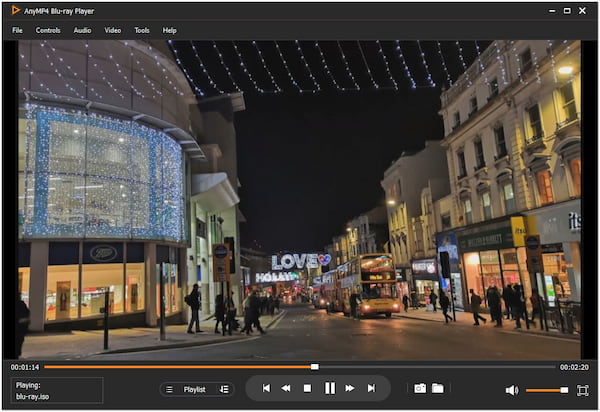The width and height of the screenshot is (600, 412).
Task: Pause the video playback
Action: (329, 388)
